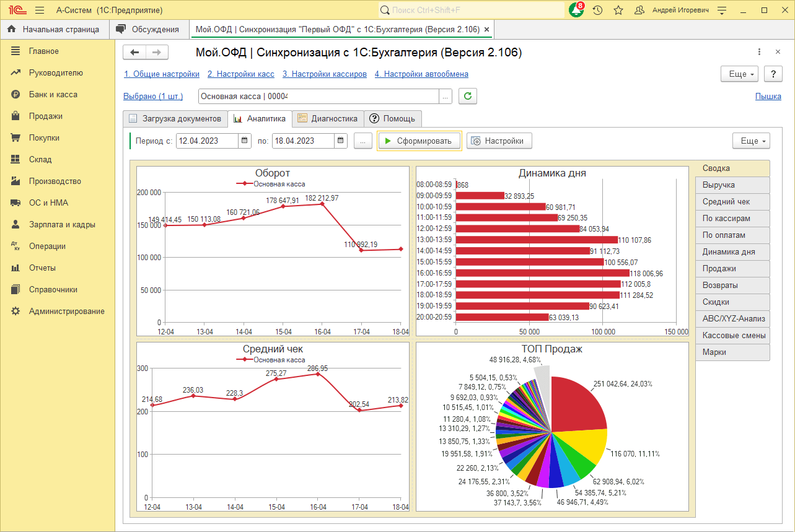The height and width of the screenshot is (532, 795).
Task: Open Диагностика tab
Action: click(x=328, y=118)
